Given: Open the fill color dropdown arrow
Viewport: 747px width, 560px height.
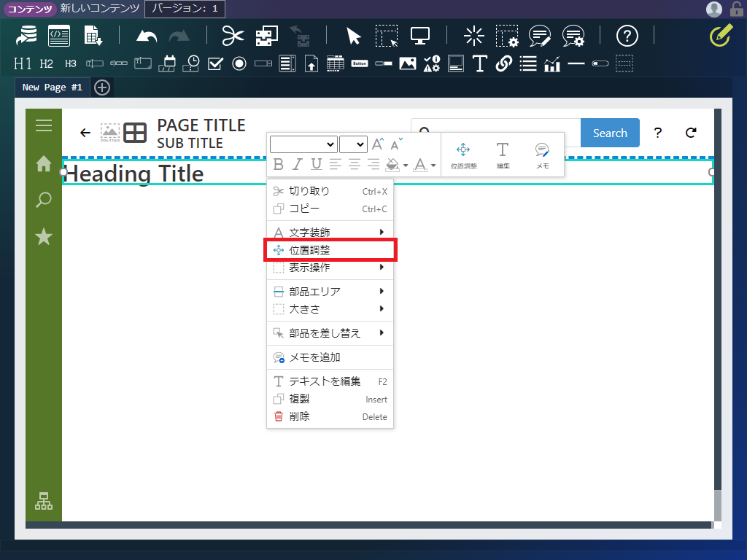Looking at the screenshot, I should click(x=406, y=166).
